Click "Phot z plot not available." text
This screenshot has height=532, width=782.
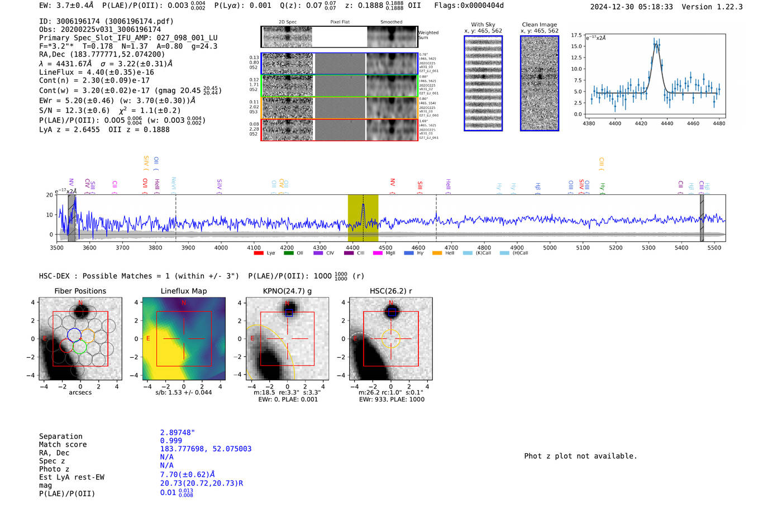580,456
